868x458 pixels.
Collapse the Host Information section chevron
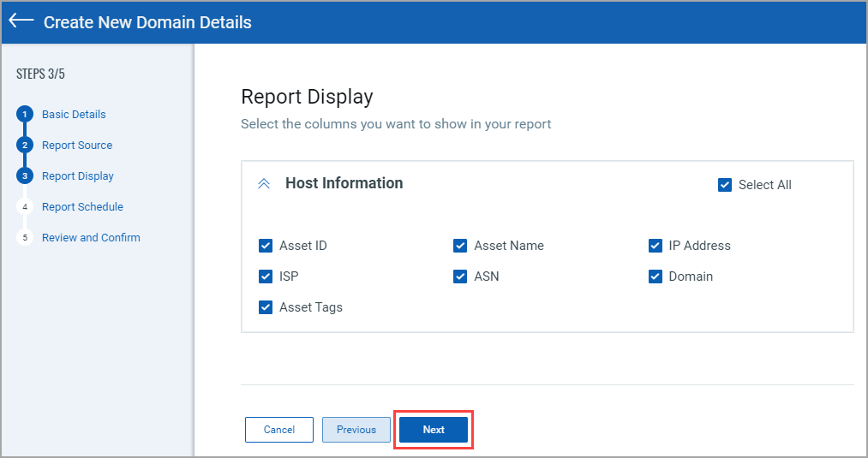pos(264,183)
